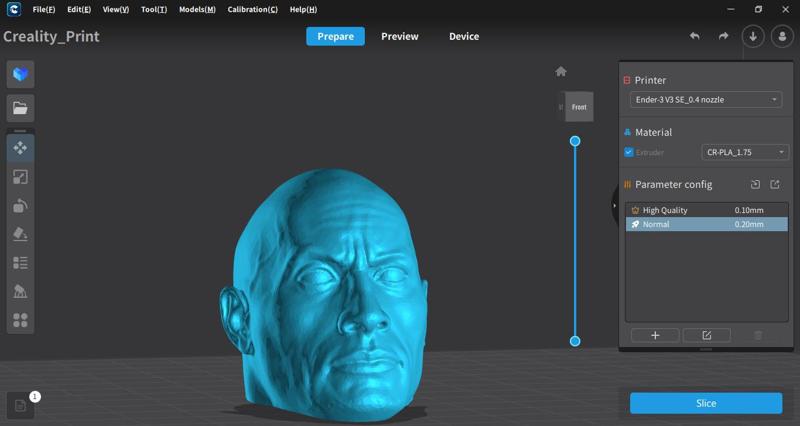Screen dimensions: 800x426
Task: Restore down the application window
Action: [x=758, y=9]
